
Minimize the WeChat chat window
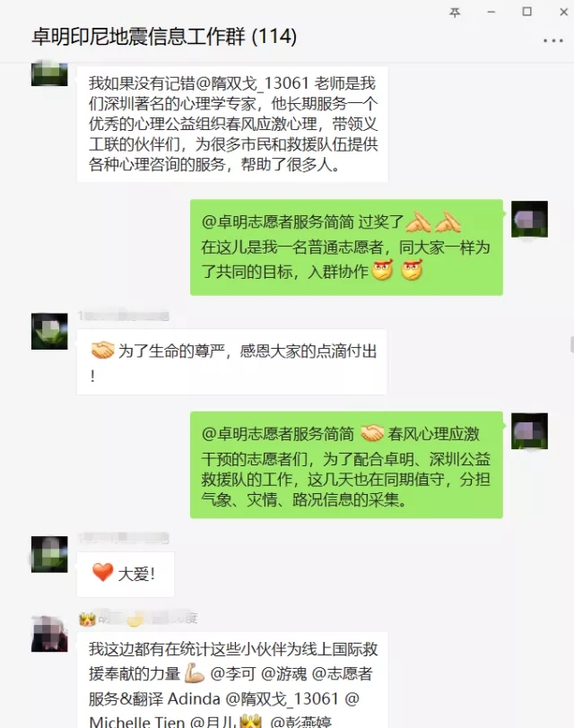[491, 12]
